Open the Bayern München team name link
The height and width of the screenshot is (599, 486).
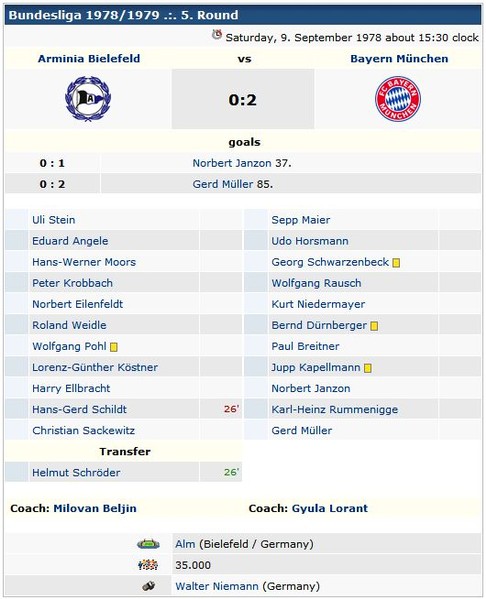point(399,58)
